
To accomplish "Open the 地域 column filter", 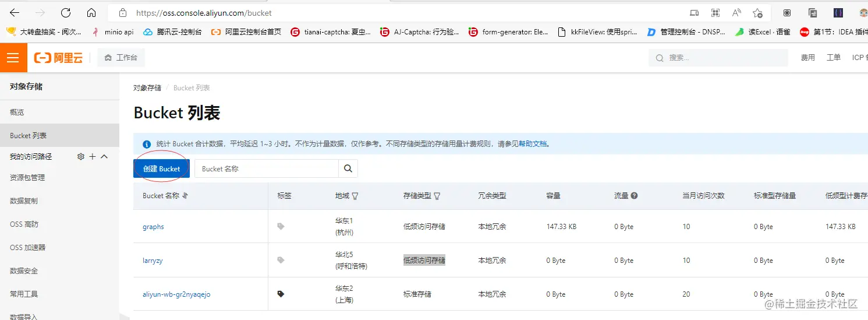I will (x=355, y=196).
